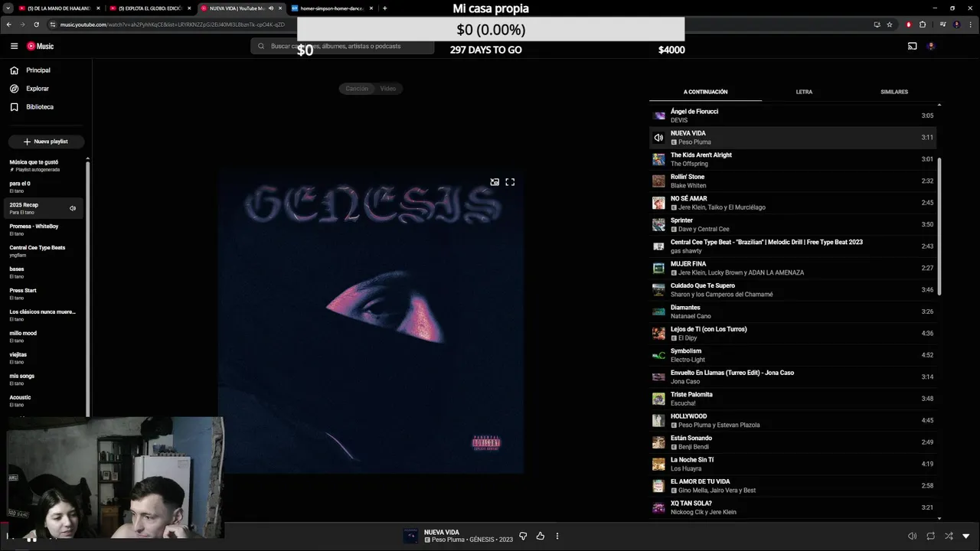980x551 pixels.
Task: Open the Central Cee Type Beats playlist
Action: click(45, 251)
